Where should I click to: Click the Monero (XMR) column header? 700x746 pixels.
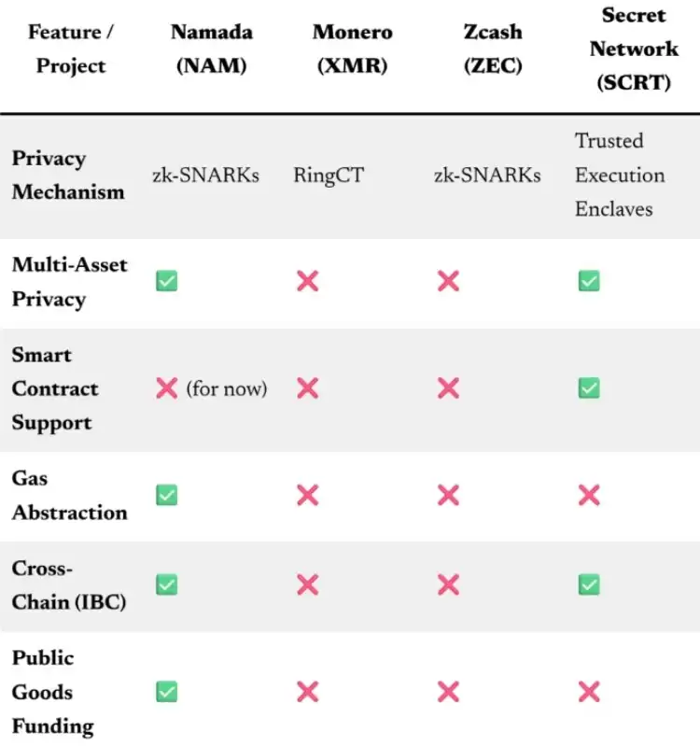pyautogui.click(x=353, y=49)
